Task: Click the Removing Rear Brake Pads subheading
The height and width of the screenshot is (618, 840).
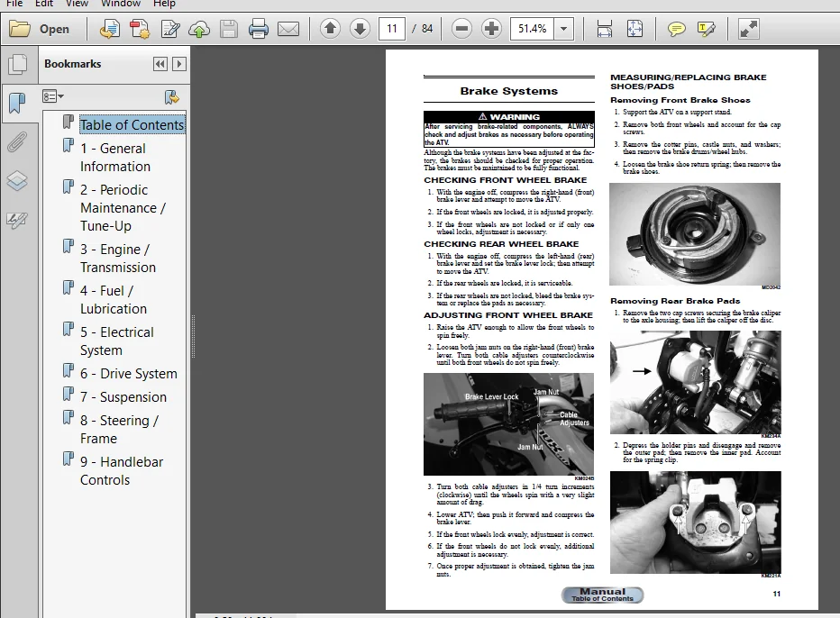Action: click(x=675, y=301)
